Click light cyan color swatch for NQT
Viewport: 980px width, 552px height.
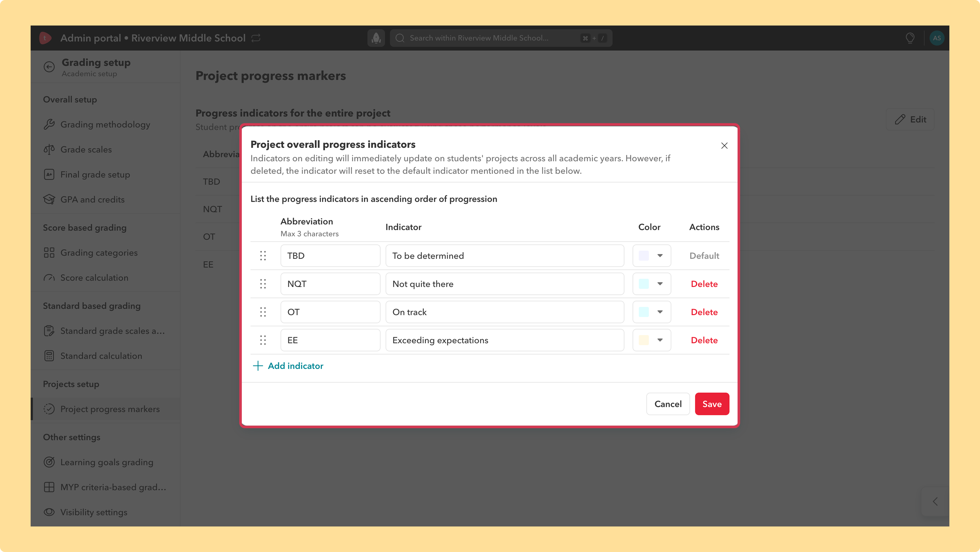pos(644,284)
